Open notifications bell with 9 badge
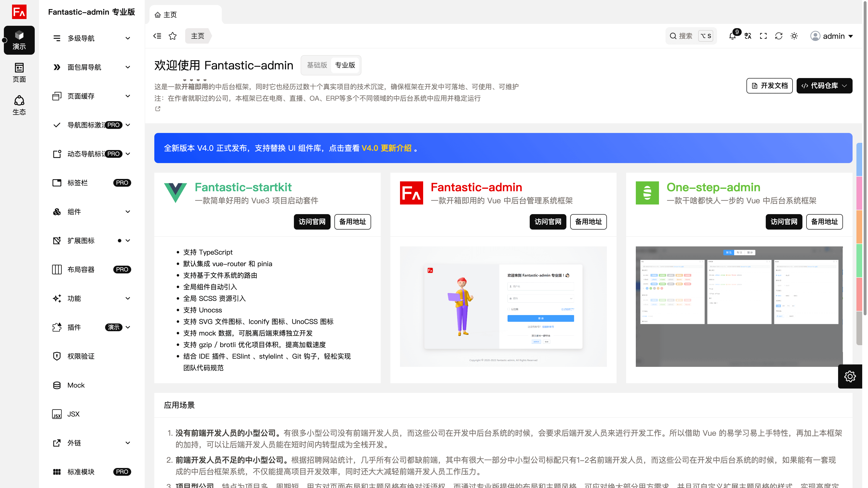The width and height of the screenshot is (868, 488). [732, 36]
